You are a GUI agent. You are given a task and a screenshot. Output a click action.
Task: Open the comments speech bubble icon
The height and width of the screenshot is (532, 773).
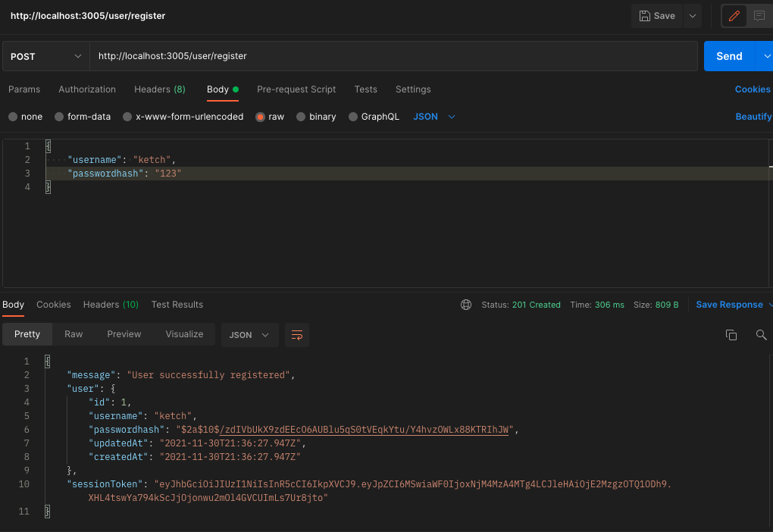[759, 16]
